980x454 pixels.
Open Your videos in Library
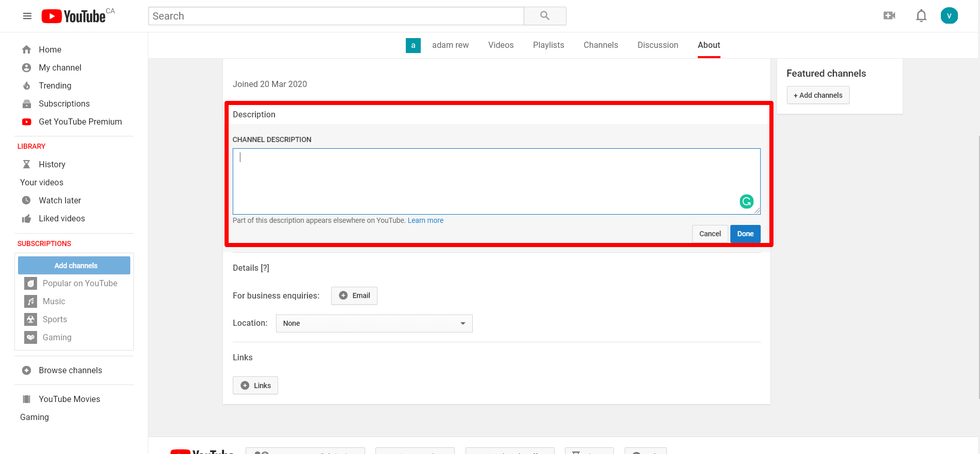[42, 182]
